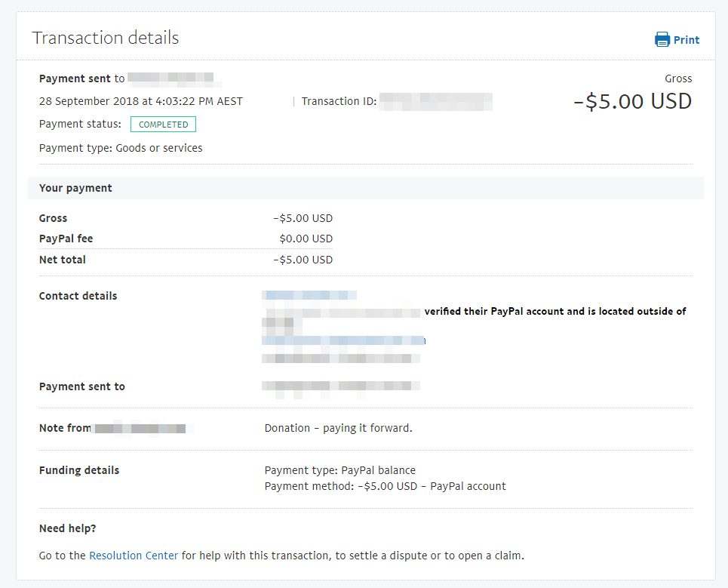Click the Gross amount -$5.00 USD heading
Screen dimensions: 728x588
click(632, 100)
